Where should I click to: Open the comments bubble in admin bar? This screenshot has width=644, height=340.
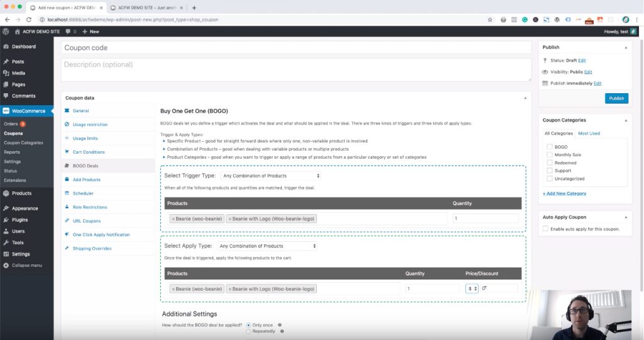coord(68,31)
